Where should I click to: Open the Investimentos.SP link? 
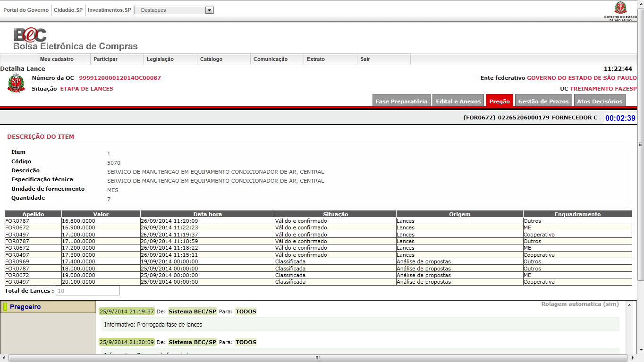click(x=110, y=10)
